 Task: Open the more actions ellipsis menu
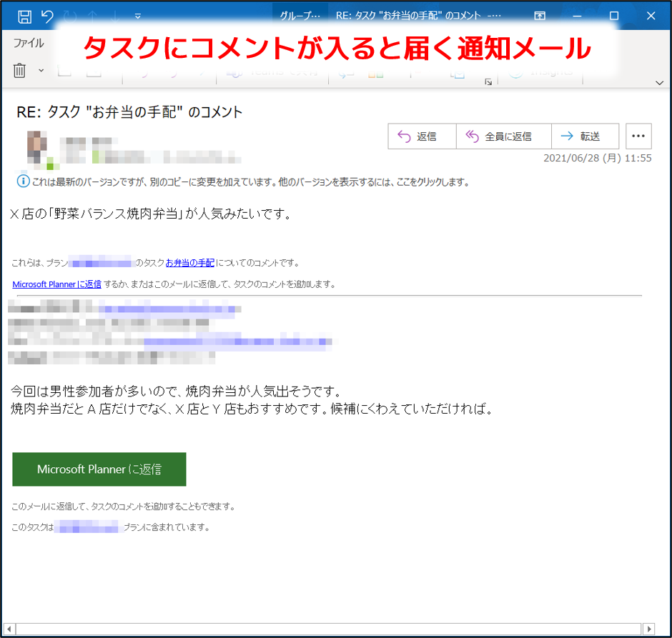[638, 136]
